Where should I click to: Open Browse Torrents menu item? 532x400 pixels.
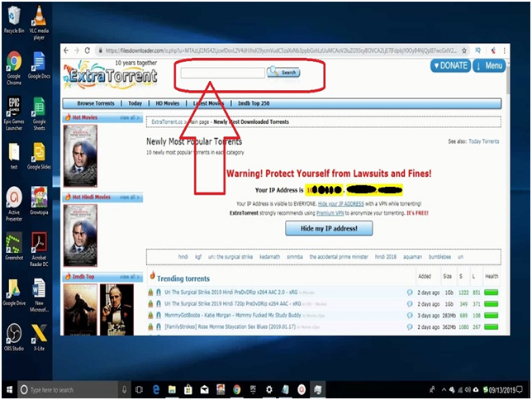[96, 103]
